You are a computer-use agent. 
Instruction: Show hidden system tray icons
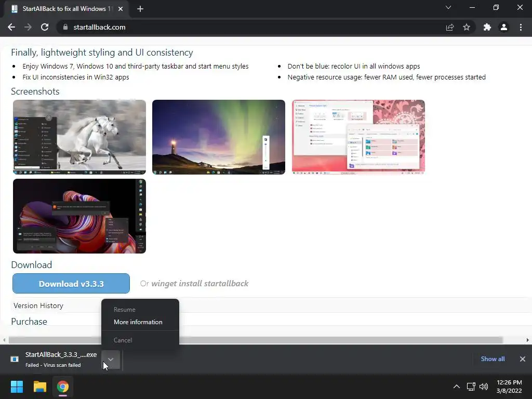457,387
